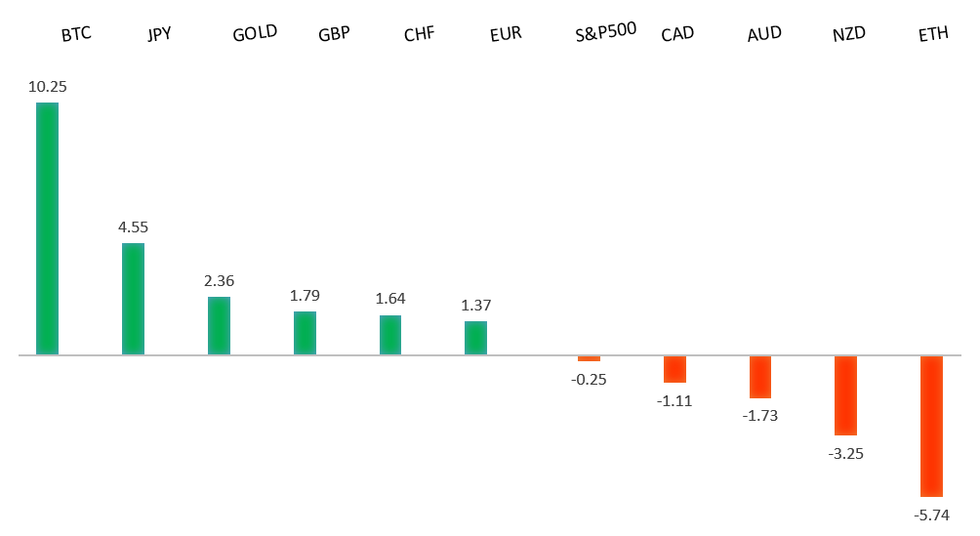980x536 pixels.
Task: Click the GOLD bar in the chart
Action: pos(219,325)
